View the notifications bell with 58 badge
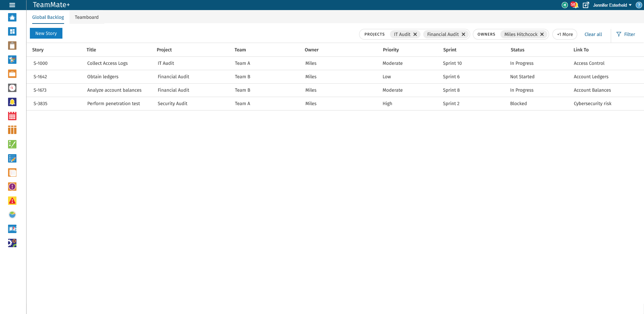Image resolution: width=644 pixels, height=314 pixels. tap(575, 5)
